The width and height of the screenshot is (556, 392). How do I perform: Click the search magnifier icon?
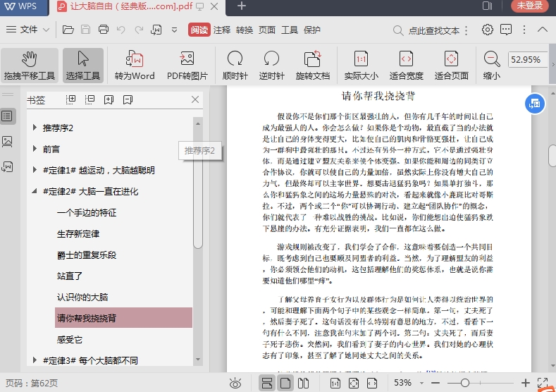pyautogui.click(x=398, y=30)
